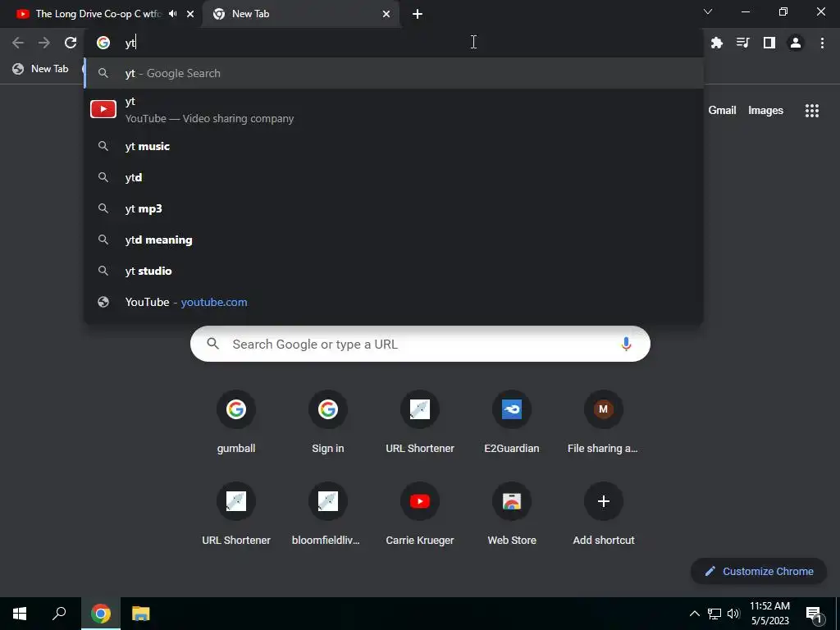
Task: Choose the YouTube Video sharing company suggestion
Action: tap(394, 109)
